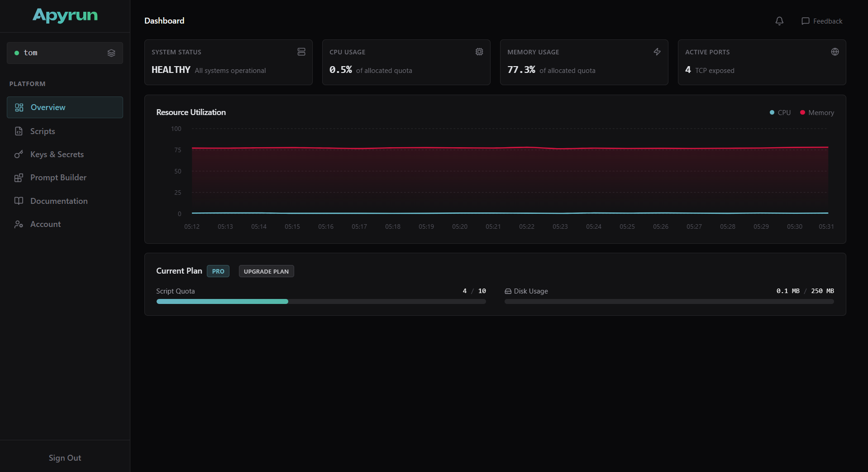
Task: Expand the PLATFORM section heading
Action: click(x=27, y=83)
